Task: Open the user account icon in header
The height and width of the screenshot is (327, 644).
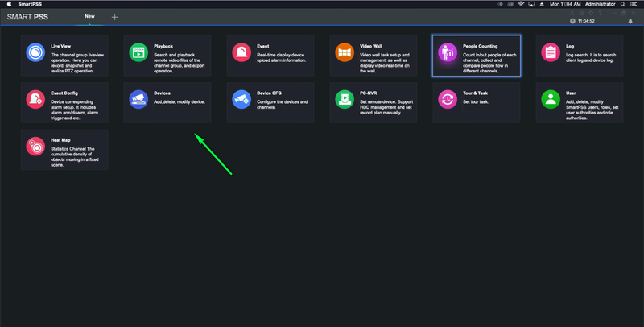Action: coord(572,14)
